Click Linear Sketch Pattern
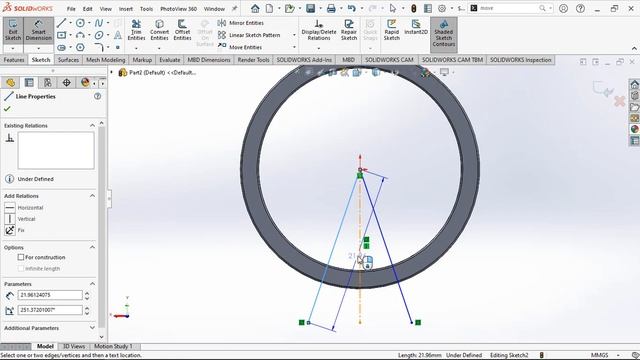Screen dimensions: 640x360 pos(249,35)
